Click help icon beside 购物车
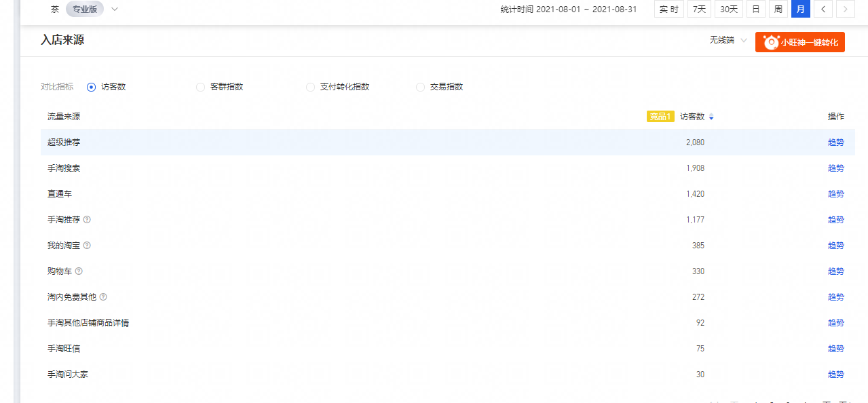The height and width of the screenshot is (403, 868). tap(79, 271)
